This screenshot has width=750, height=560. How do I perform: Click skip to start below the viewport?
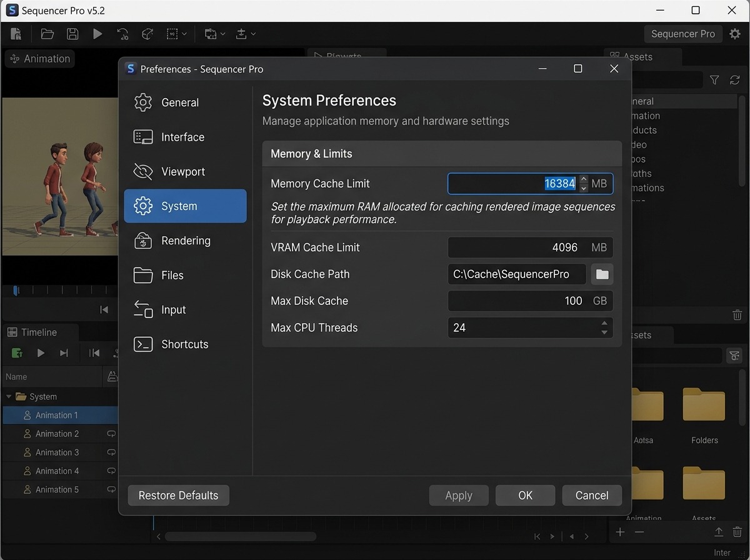(x=104, y=309)
